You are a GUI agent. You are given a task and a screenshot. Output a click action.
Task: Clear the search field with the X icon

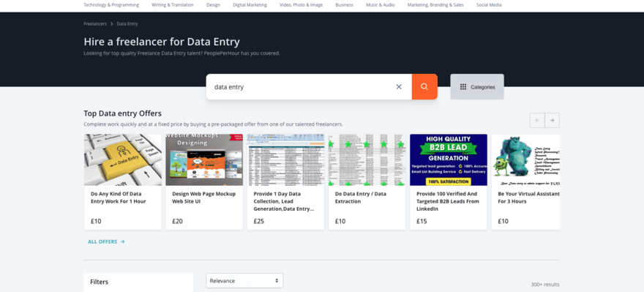coord(399,86)
